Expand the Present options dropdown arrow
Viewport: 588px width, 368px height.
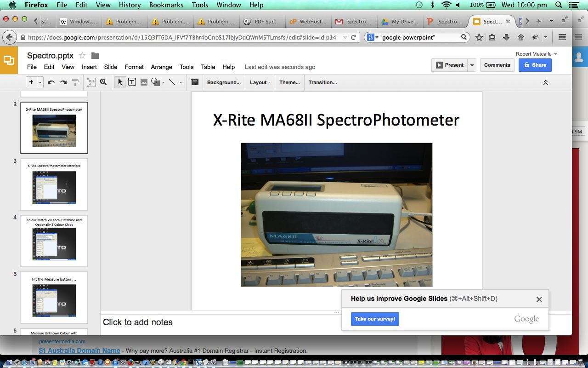coord(471,65)
